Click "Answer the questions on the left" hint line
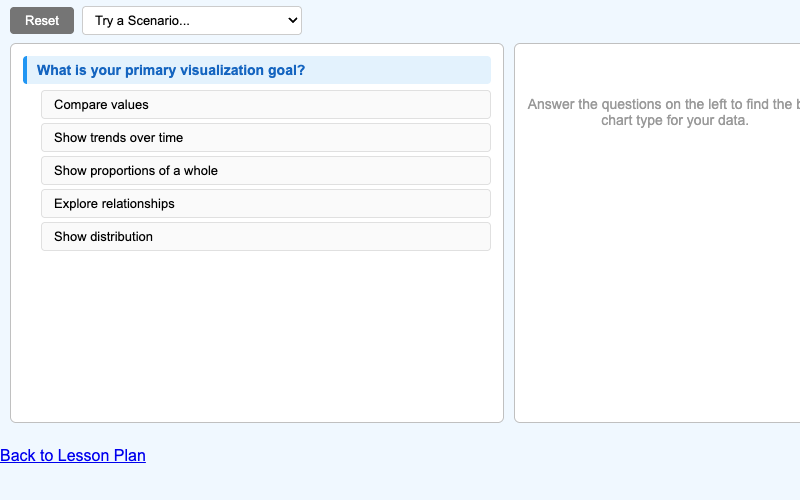The height and width of the screenshot is (500, 800). (x=662, y=104)
